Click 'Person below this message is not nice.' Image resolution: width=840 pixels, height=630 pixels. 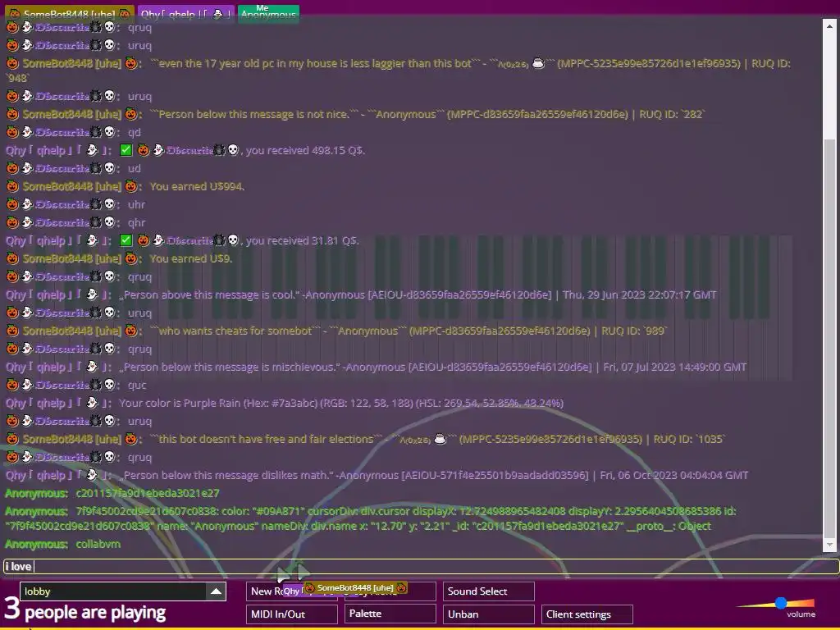point(255,114)
